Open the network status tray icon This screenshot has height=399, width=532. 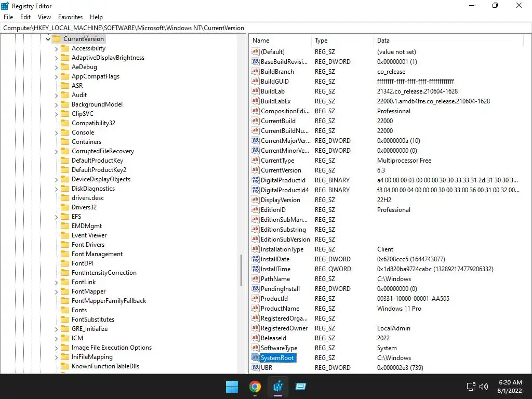pyautogui.click(x=471, y=387)
